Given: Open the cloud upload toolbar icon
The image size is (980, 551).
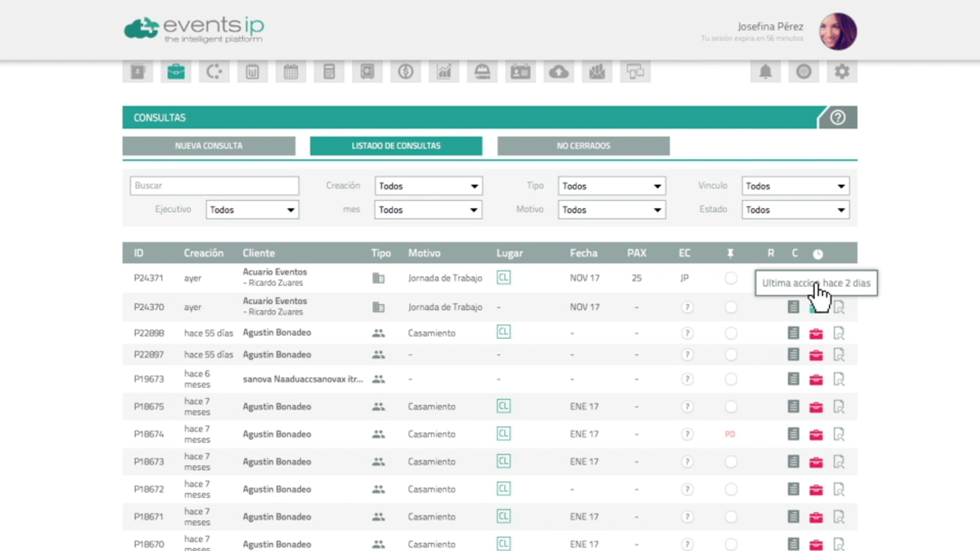Looking at the screenshot, I should (559, 72).
